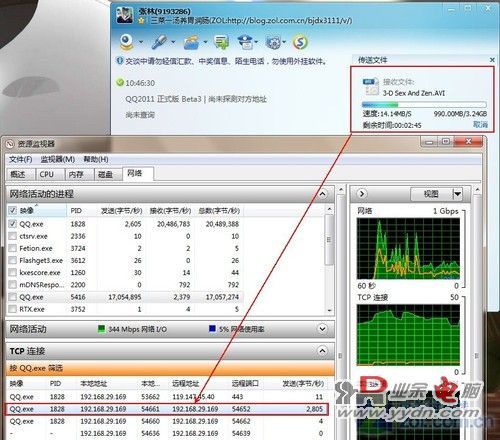Viewport: 500px width, 440px height.
Task: Open the 帮助(H) menu
Action: pyautogui.click(x=96, y=159)
